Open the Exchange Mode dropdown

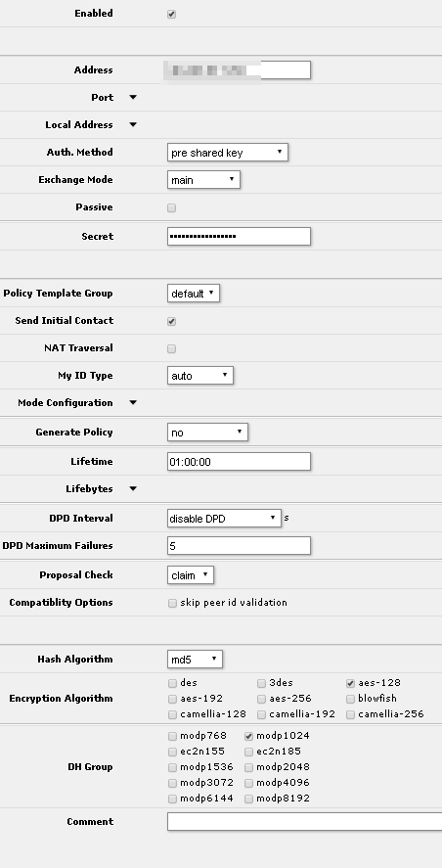203,180
